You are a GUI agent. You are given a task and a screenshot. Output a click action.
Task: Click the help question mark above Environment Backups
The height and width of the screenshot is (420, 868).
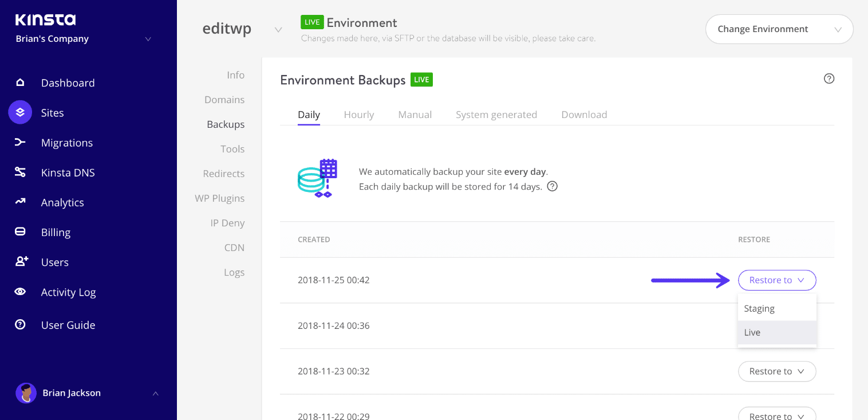pos(828,78)
